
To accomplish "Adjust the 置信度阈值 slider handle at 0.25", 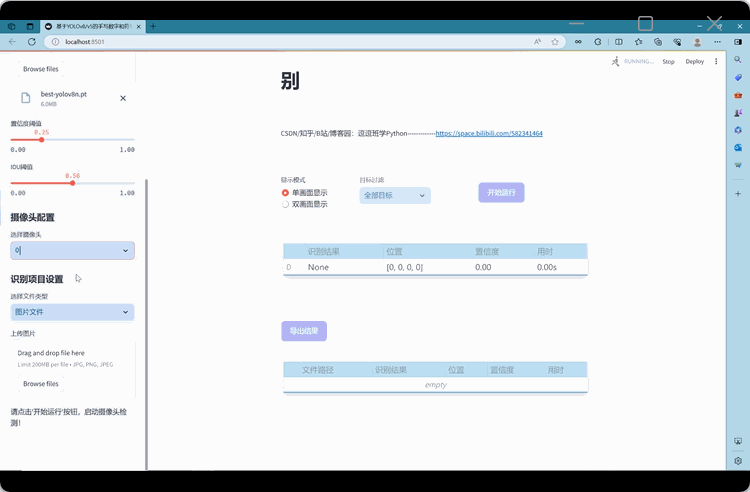I will 42,140.
